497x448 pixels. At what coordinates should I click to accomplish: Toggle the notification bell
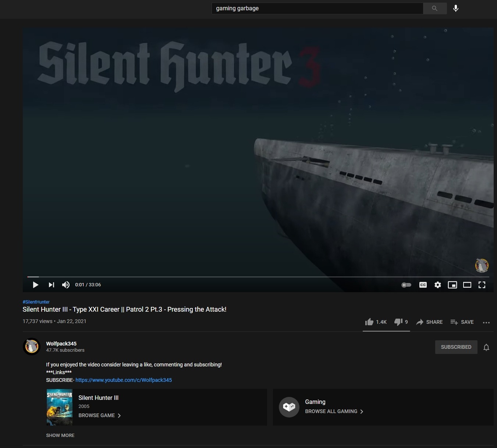(486, 347)
